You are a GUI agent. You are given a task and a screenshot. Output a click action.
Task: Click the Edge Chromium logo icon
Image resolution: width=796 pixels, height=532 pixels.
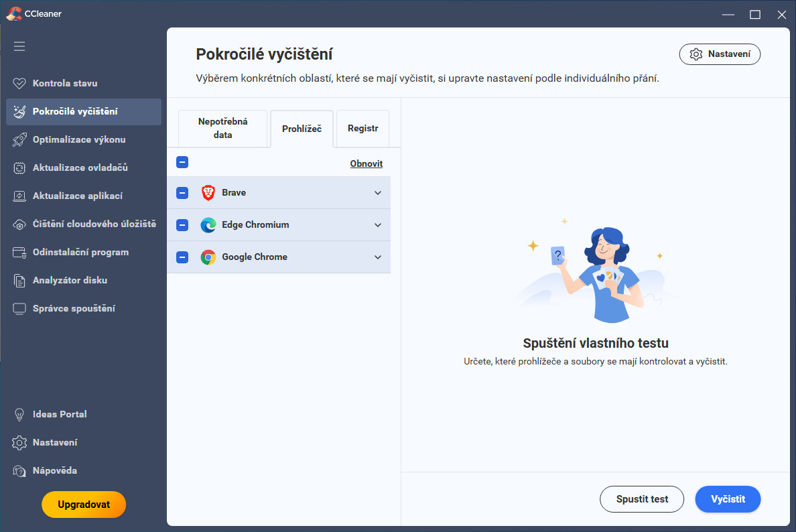(x=208, y=225)
